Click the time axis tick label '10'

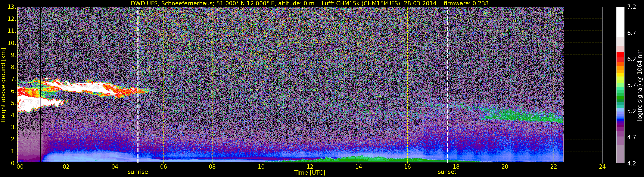coord(261,167)
